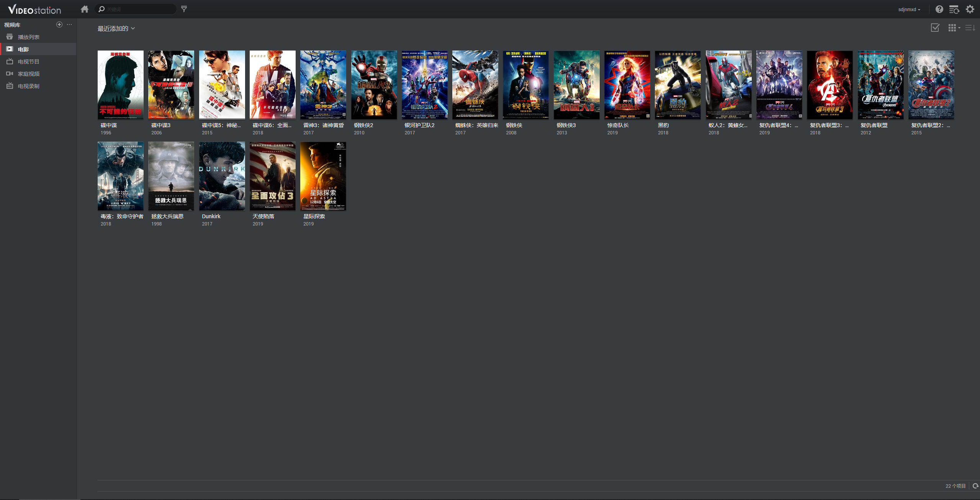Click the 星际探索 title link
Viewport: 980px width, 500px height.
314,216
